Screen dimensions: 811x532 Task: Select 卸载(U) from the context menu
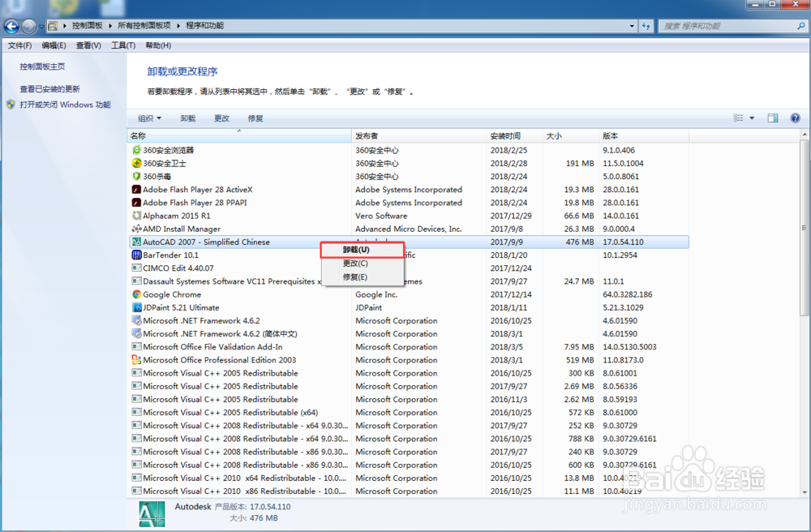(x=362, y=250)
